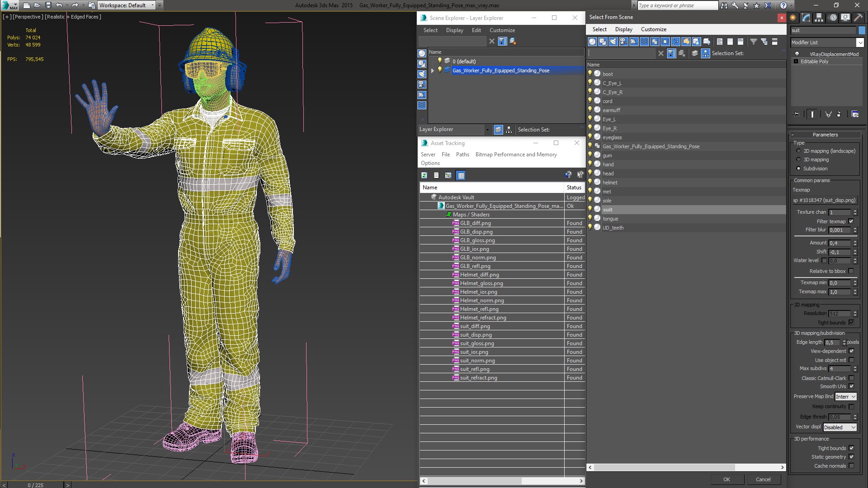Toggle View-dependent checkbox
Image resolution: width=868 pixels, height=488 pixels.
tap(851, 351)
